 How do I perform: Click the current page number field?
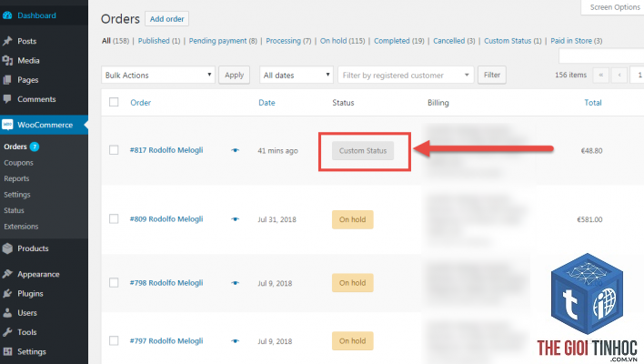(637, 75)
